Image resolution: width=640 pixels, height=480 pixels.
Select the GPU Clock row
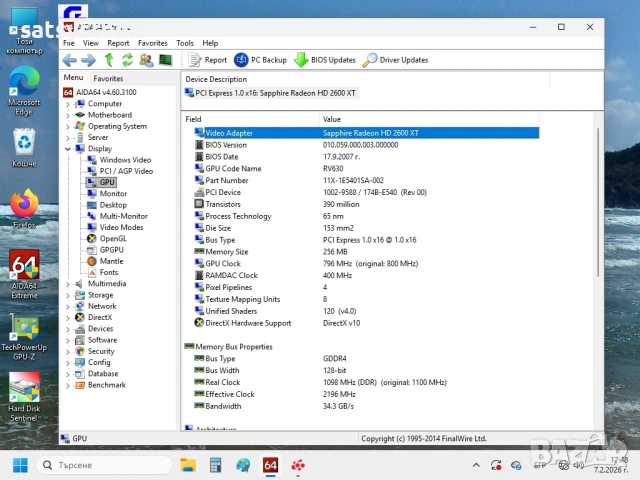coord(366,264)
